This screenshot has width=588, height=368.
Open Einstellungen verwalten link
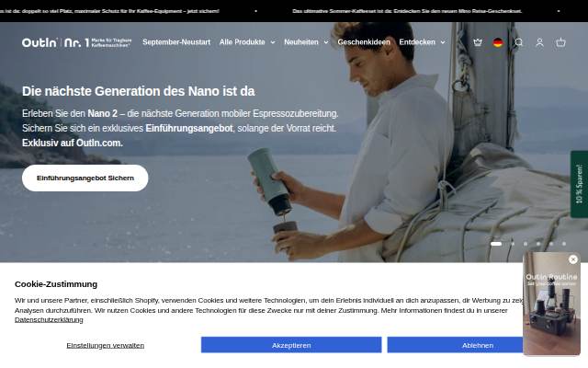point(106,345)
